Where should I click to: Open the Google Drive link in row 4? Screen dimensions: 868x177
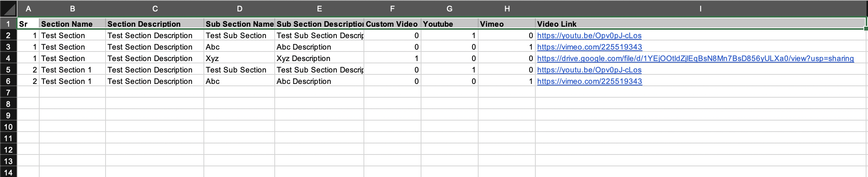pos(695,58)
